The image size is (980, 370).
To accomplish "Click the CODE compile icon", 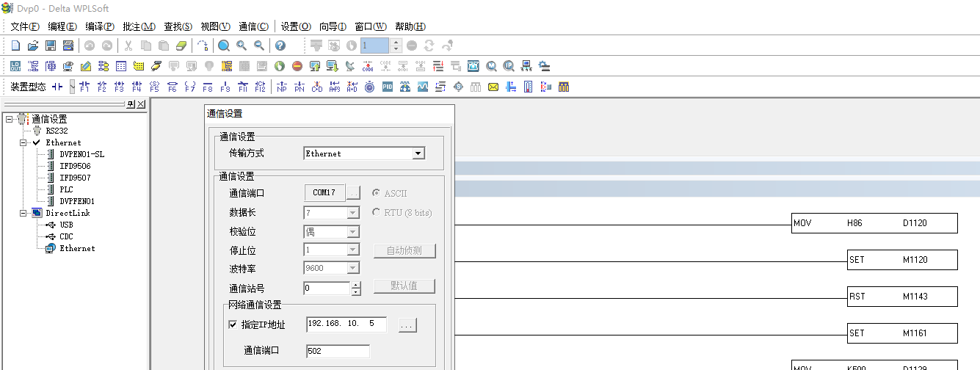I will pos(368,66).
